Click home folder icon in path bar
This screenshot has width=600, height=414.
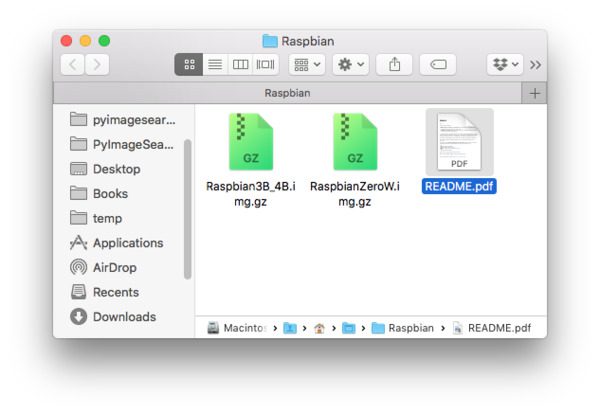pos(319,328)
